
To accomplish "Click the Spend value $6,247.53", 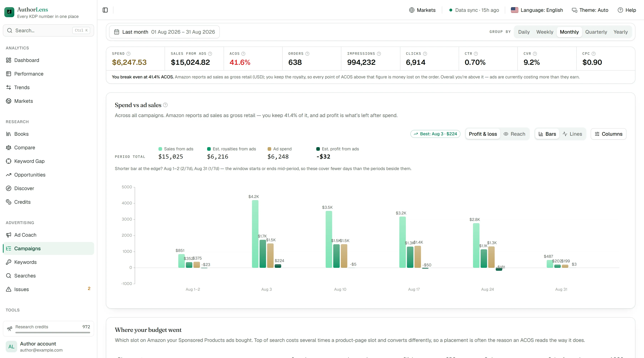I will click(129, 62).
